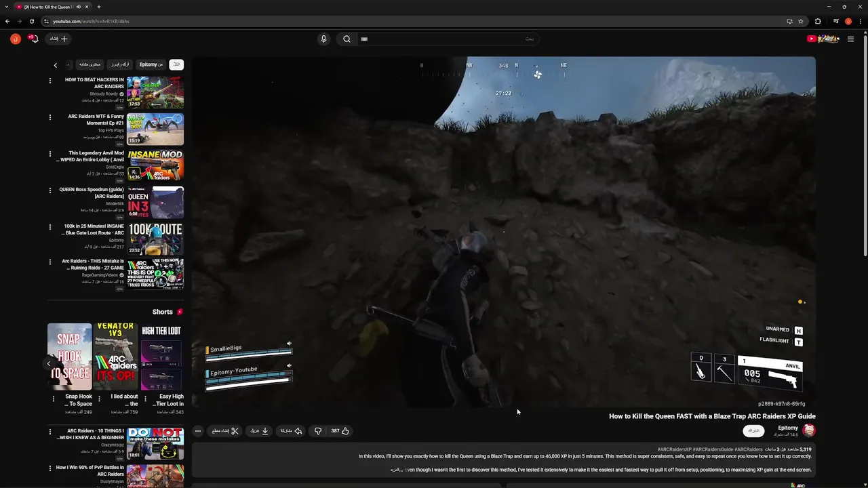The height and width of the screenshot is (488, 868).
Task: Open the install/cast icon in address bar
Action: point(789,21)
